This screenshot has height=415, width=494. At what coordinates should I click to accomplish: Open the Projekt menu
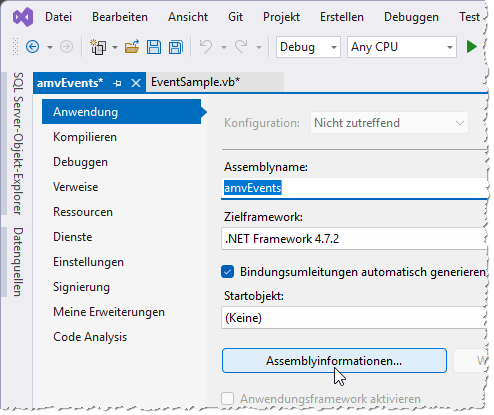[281, 17]
